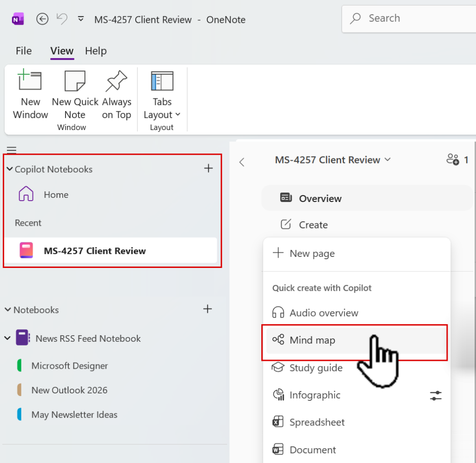Collapse News RSS Feed Notebook
The width and height of the screenshot is (476, 463).
click(x=7, y=338)
